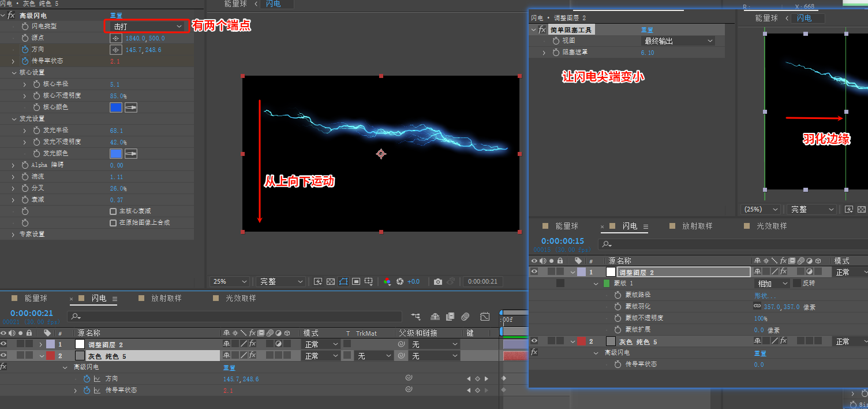Switch to 光效取样 tab in left timeline
The image size is (868, 409).
pos(241,298)
